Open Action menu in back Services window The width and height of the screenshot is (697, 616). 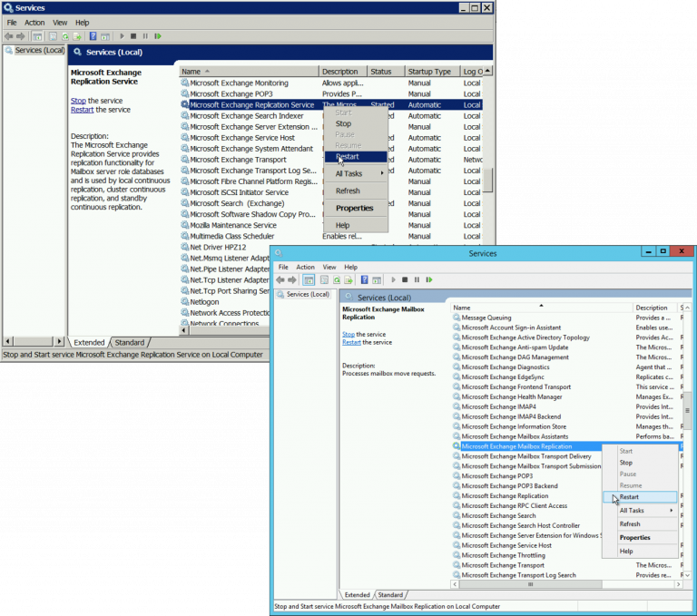[x=34, y=23]
